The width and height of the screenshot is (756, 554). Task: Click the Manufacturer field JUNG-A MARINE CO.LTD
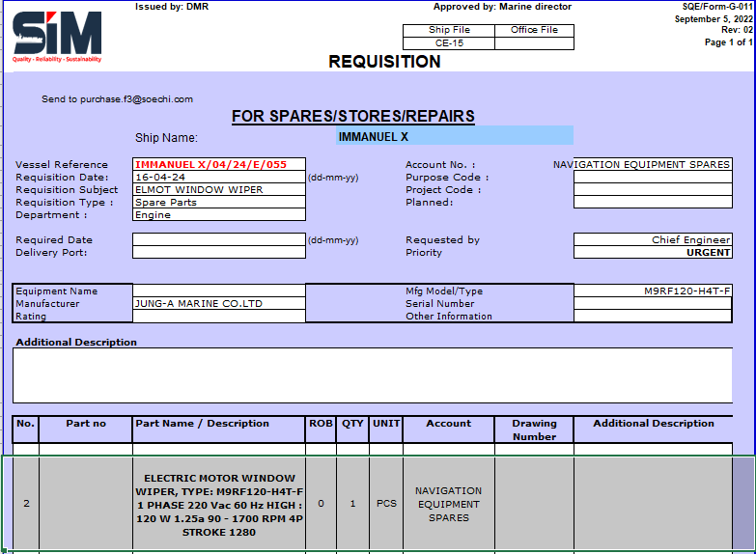[218, 304]
